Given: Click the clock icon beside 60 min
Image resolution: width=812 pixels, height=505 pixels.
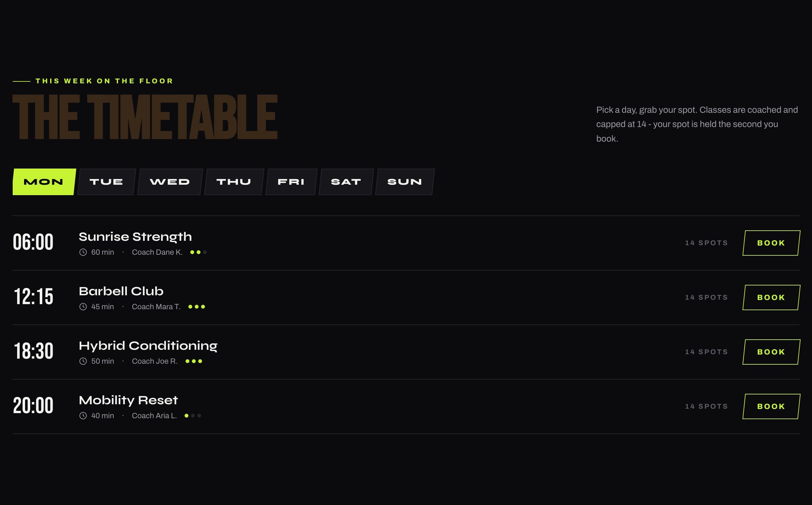Looking at the screenshot, I should pyautogui.click(x=83, y=252).
